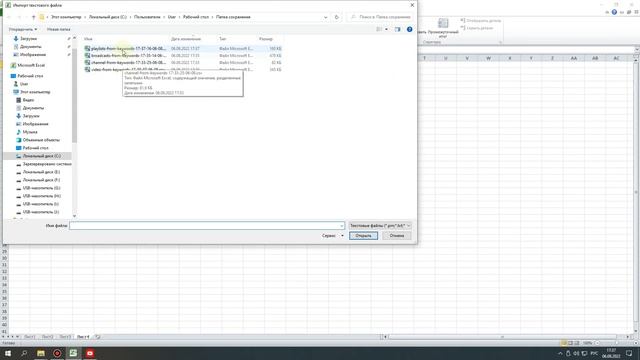Click Локальный диск (C:) in breadcrumb

(x=107, y=17)
